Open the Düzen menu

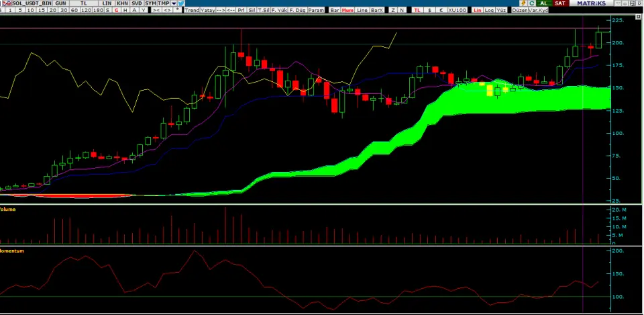521,11
